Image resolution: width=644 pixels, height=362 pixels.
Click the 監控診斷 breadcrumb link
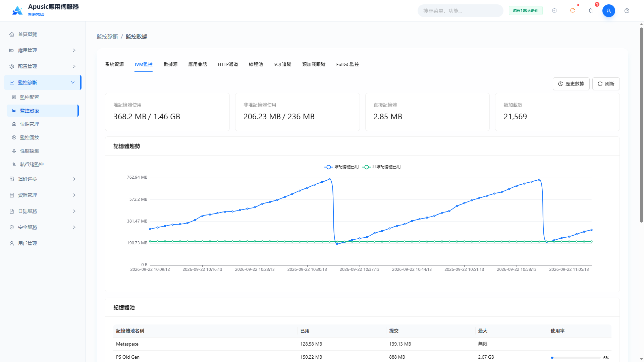point(107,37)
